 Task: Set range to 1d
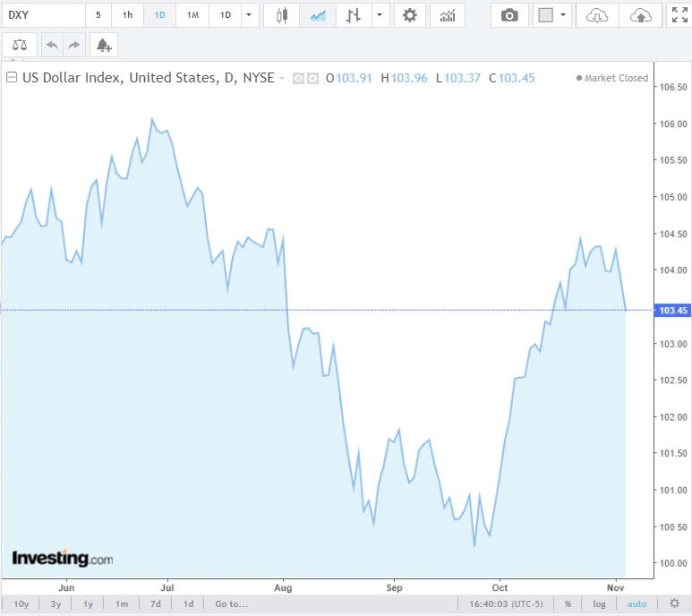click(189, 603)
